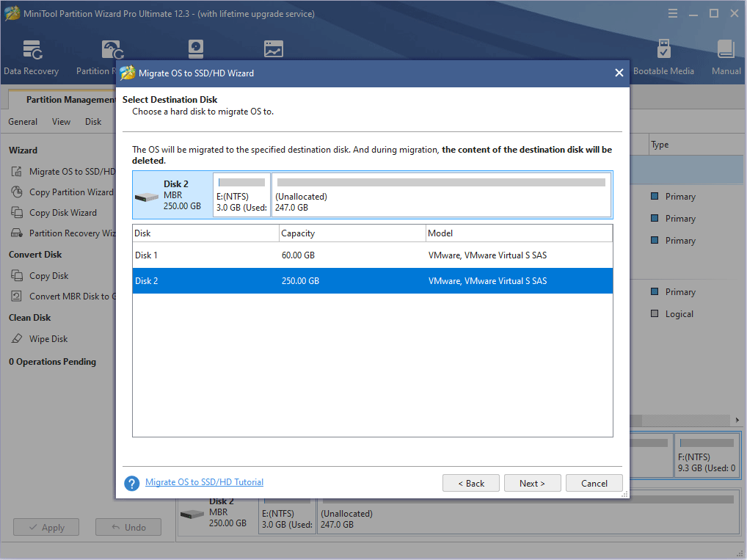Click the horizontal scrollbar right arrow
This screenshot has width=747, height=560.
[737, 420]
